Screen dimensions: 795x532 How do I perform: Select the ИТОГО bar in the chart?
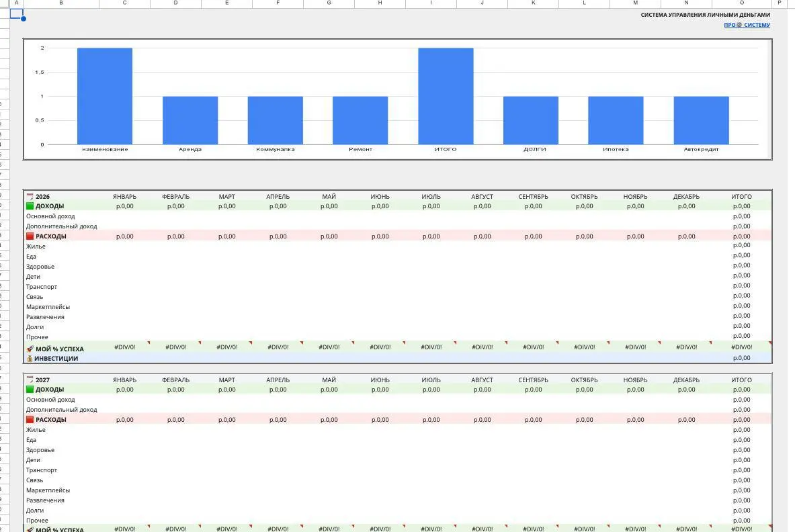(446, 96)
